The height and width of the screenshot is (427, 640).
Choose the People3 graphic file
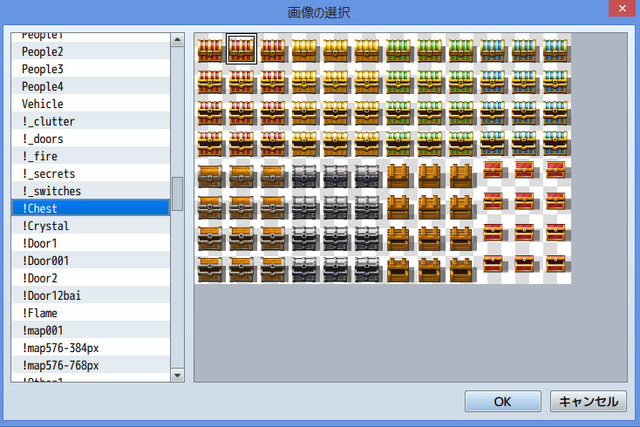pos(91,69)
